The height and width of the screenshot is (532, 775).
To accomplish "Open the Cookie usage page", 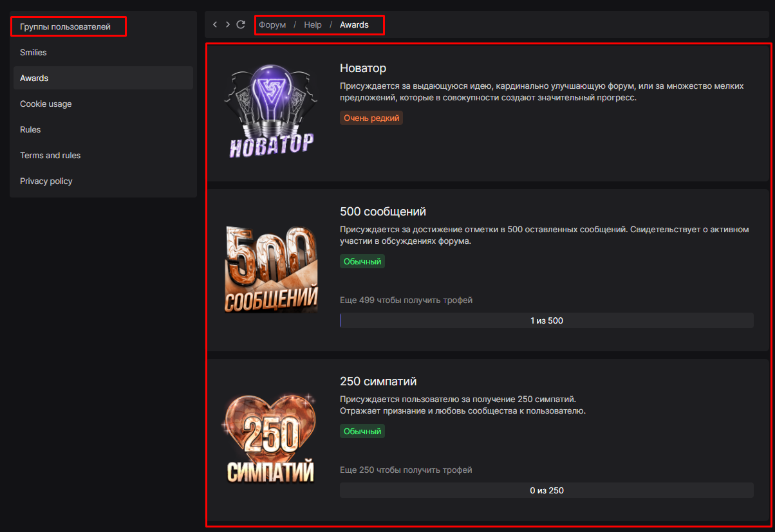I will [x=46, y=104].
